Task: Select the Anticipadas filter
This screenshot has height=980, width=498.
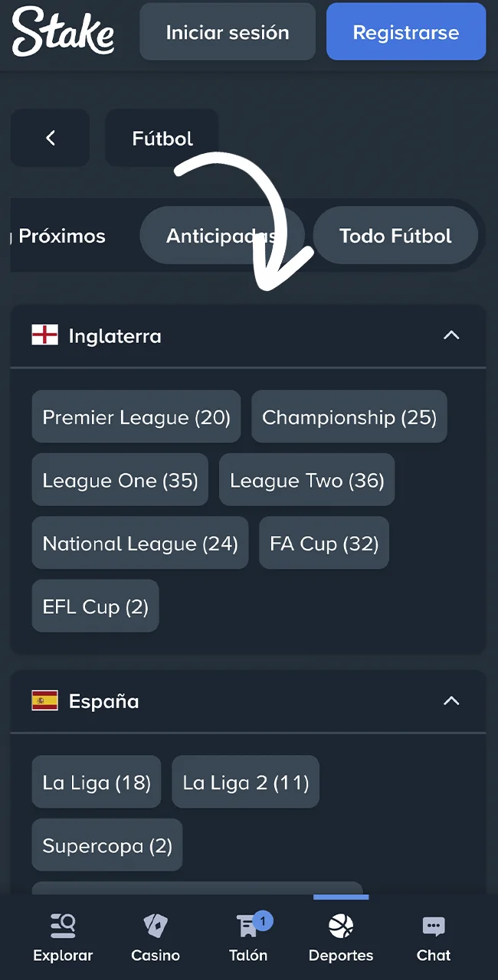Action: [x=221, y=236]
